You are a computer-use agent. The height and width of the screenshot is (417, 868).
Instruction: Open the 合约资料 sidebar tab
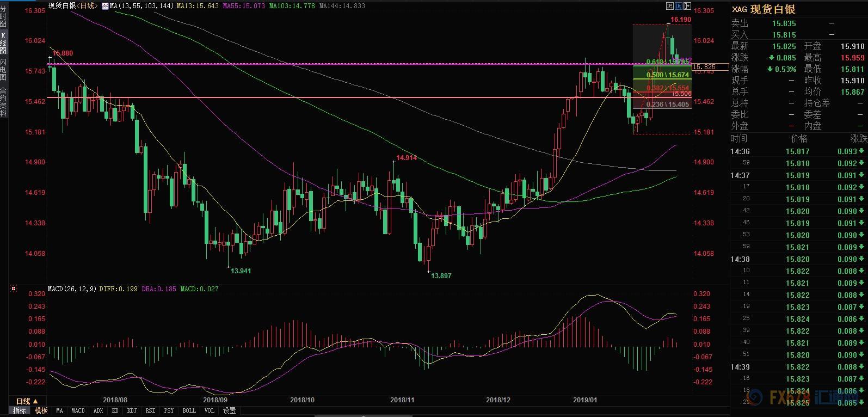[x=3, y=102]
